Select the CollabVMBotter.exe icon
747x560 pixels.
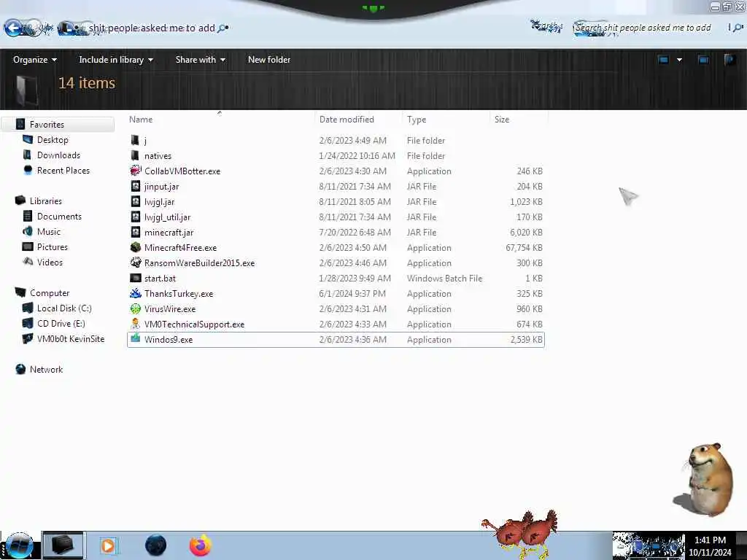click(x=136, y=171)
